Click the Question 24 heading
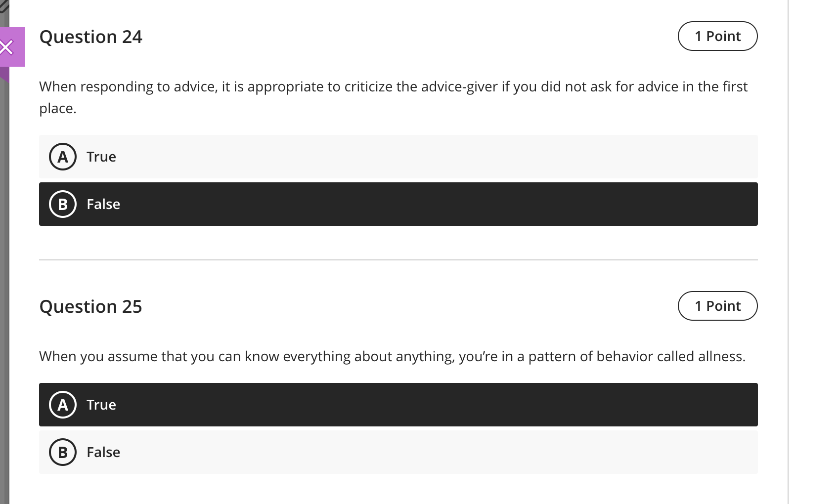Image resolution: width=840 pixels, height=504 pixels. (91, 37)
